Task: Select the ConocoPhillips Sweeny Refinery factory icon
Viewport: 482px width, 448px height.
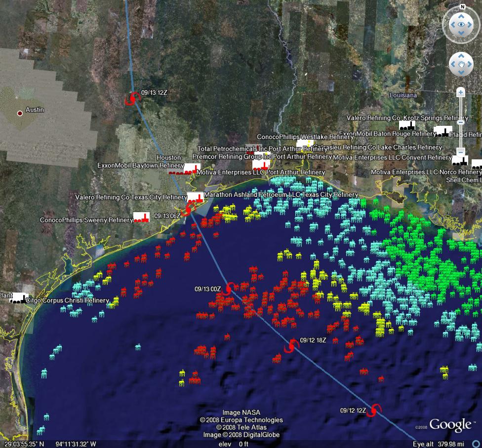Action: click(141, 217)
